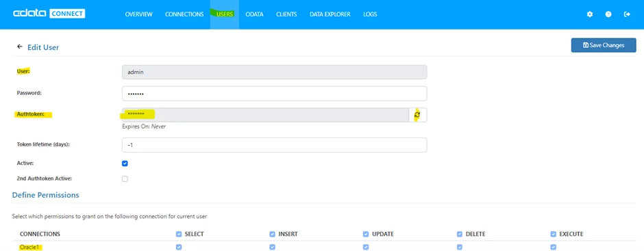The height and width of the screenshot is (251, 644).
Task: Go to the Clients tab
Action: (x=286, y=14)
